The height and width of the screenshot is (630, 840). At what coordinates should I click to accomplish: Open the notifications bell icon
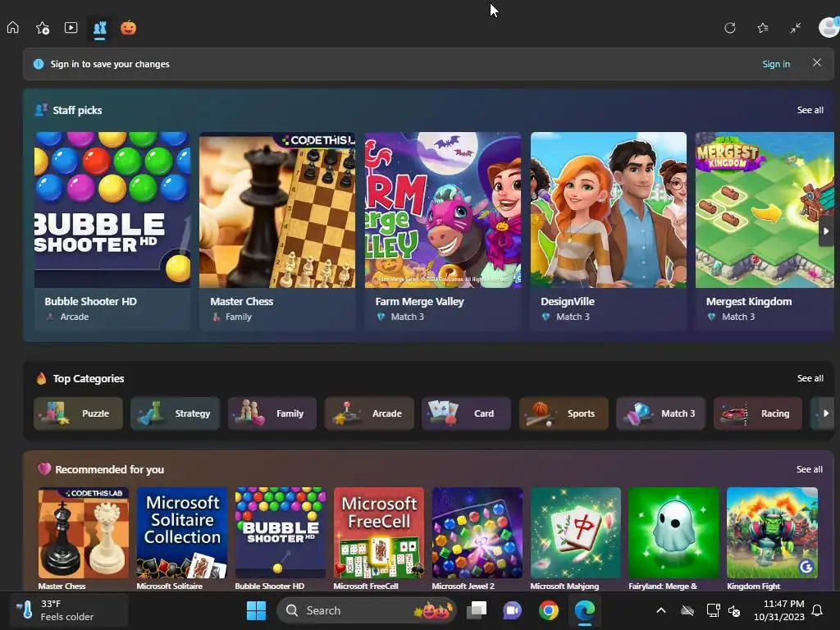(817, 610)
